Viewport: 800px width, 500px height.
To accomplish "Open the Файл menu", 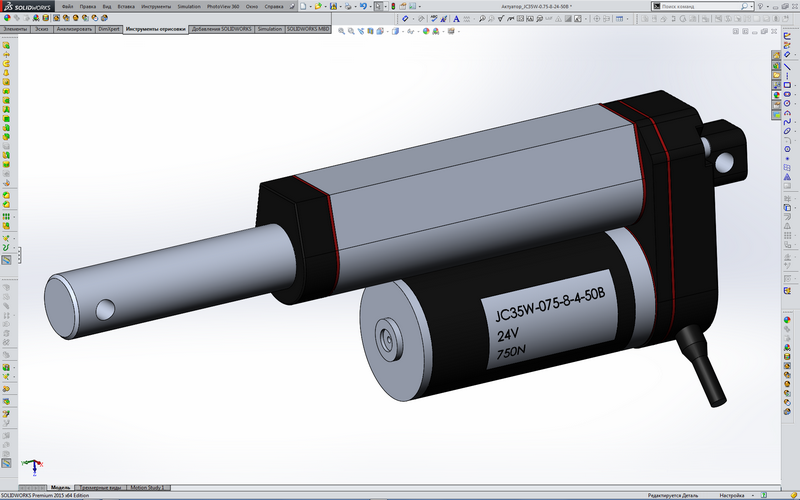I will point(67,6).
